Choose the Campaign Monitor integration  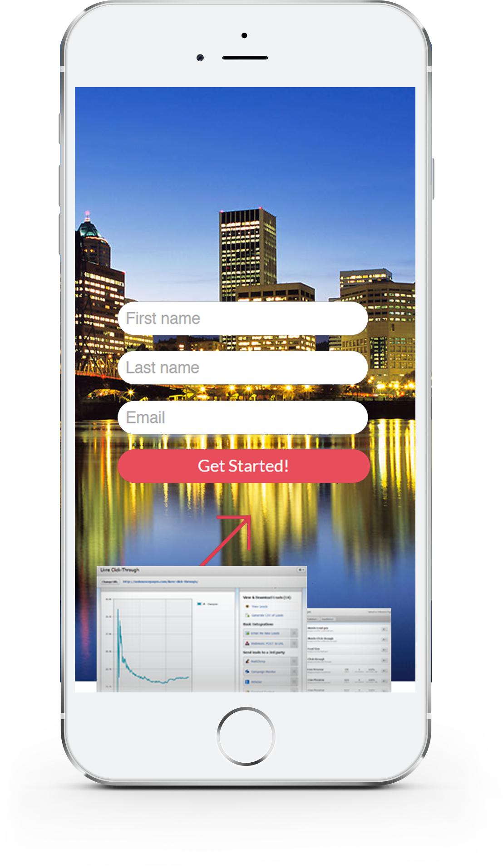(x=263, y=672)
